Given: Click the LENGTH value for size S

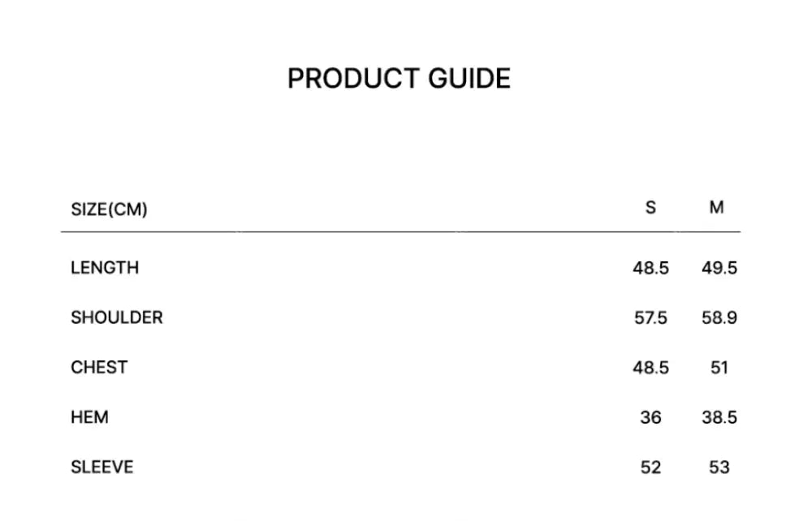Looking at the screenshot, I should [x=650, y=268].
